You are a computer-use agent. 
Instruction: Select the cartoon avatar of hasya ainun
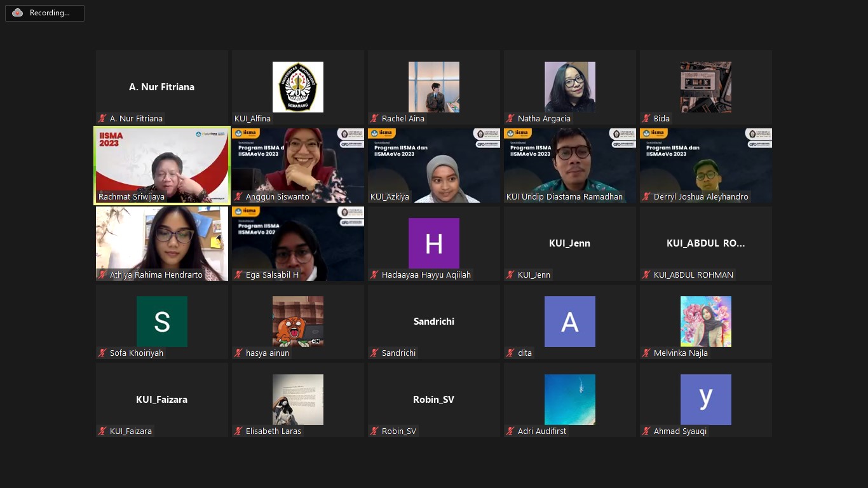[297, 322]
